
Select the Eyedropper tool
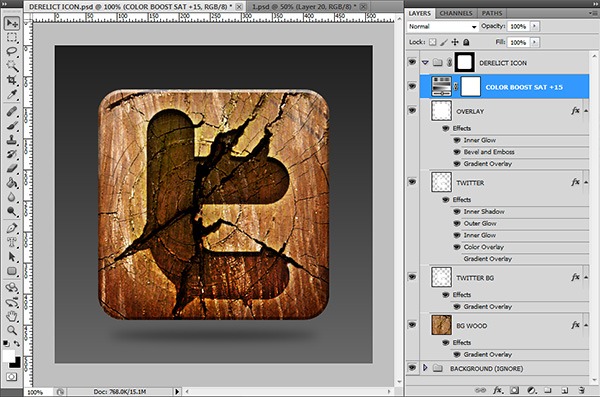point(12,94)
